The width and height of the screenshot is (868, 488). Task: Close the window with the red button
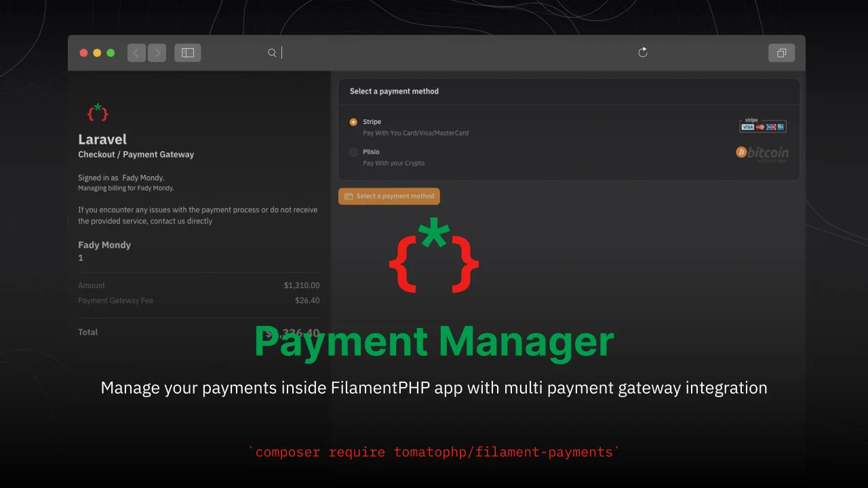coord(83,53)
